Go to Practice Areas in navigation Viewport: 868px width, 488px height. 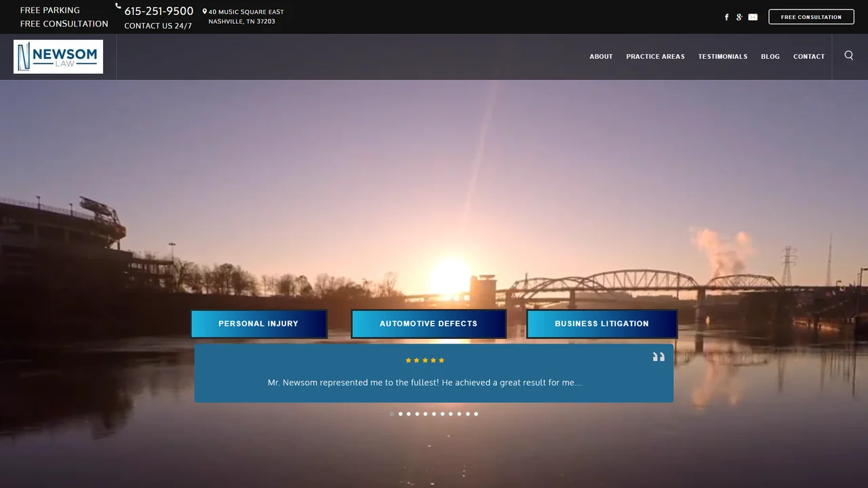pos(656,57)
